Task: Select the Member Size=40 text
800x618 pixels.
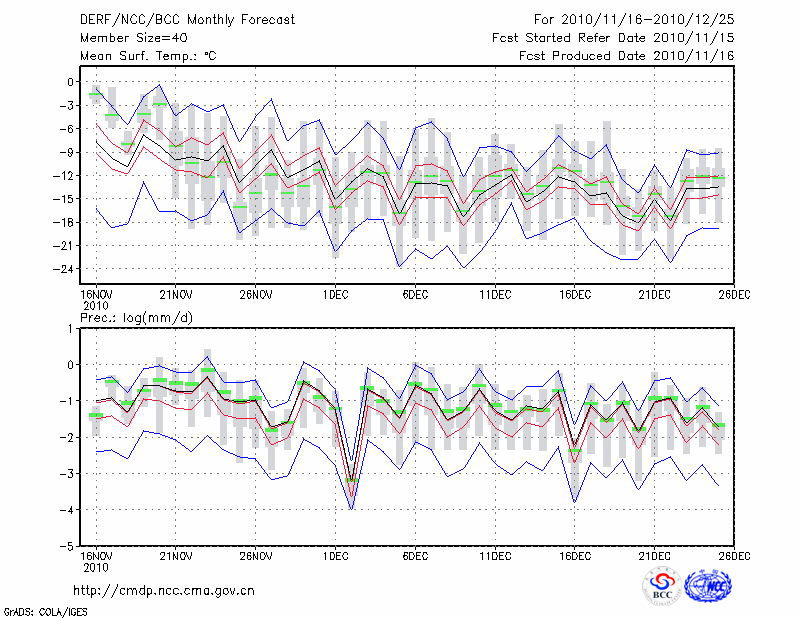Action: (133, 37)
